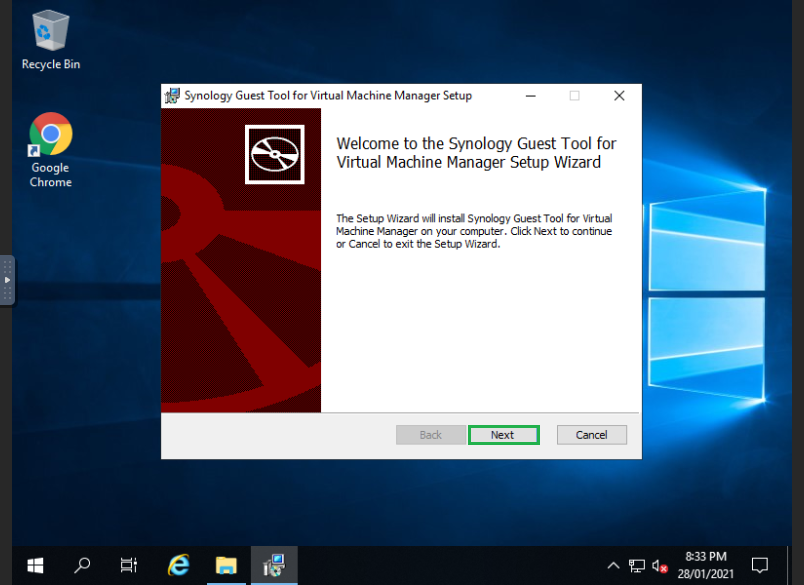Minimize the Setup wizard window
Viewport: 804px width, 585px height.
coord(530,96)
